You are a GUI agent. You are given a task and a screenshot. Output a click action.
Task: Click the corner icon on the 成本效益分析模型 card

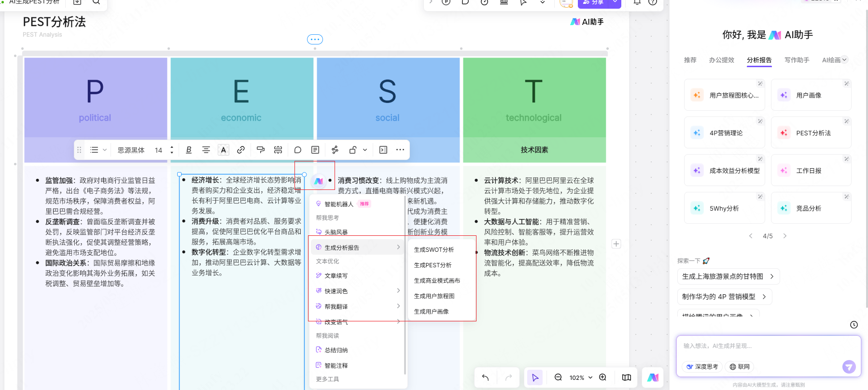click(760, 159)
